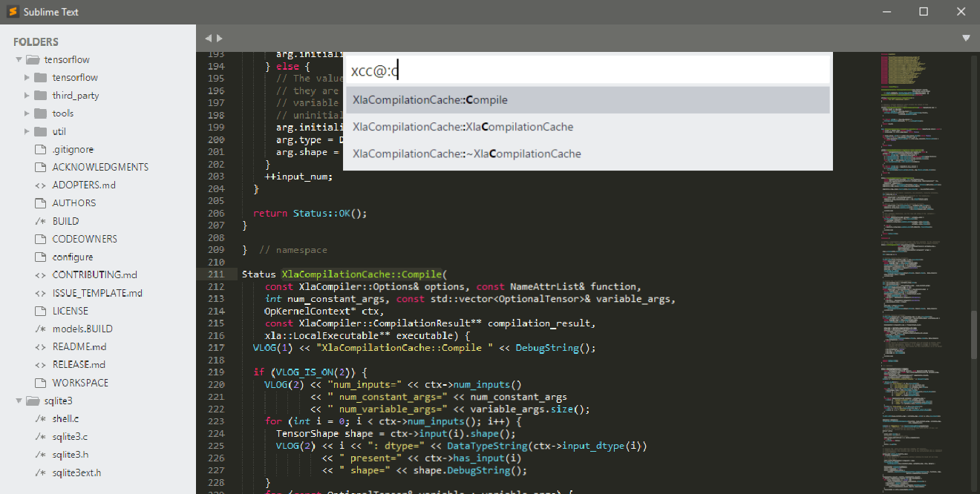Click the WORKSPACE file icon
Screen dimensions: 980x494
point(41,383)
